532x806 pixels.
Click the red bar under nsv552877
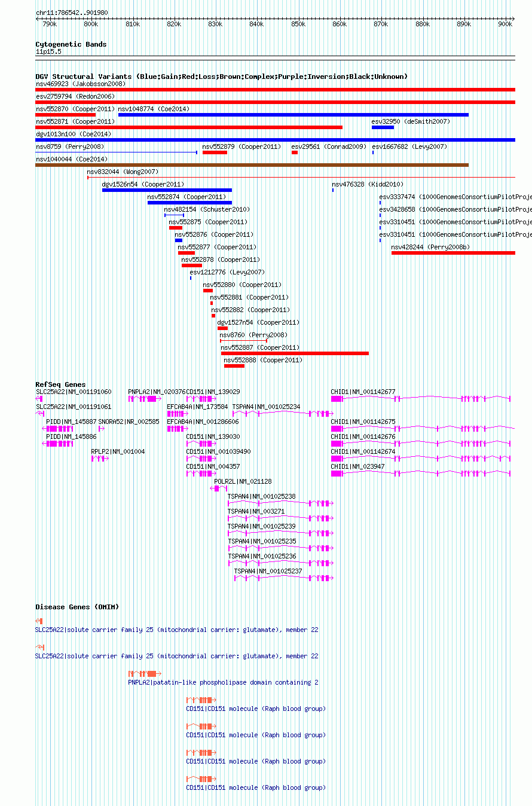pos(186,253)
